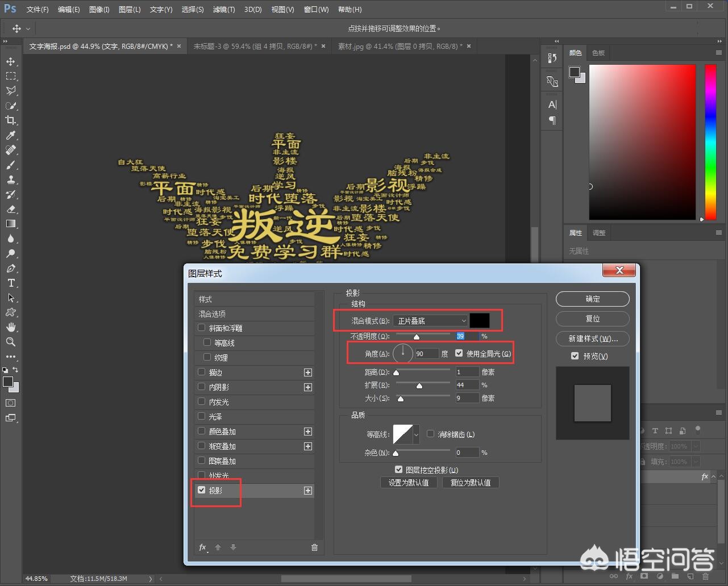Expand the 等高线 contour picker arrow
This screenshot has height=586, width=728.
coord(416,435)
